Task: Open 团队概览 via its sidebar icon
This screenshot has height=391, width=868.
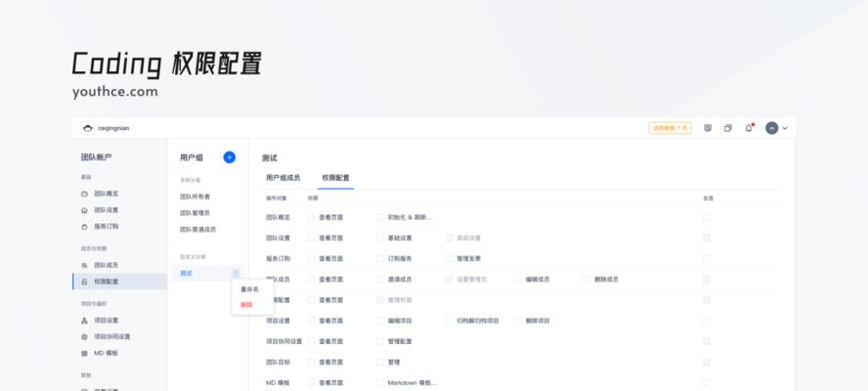Action: [84, 195]
